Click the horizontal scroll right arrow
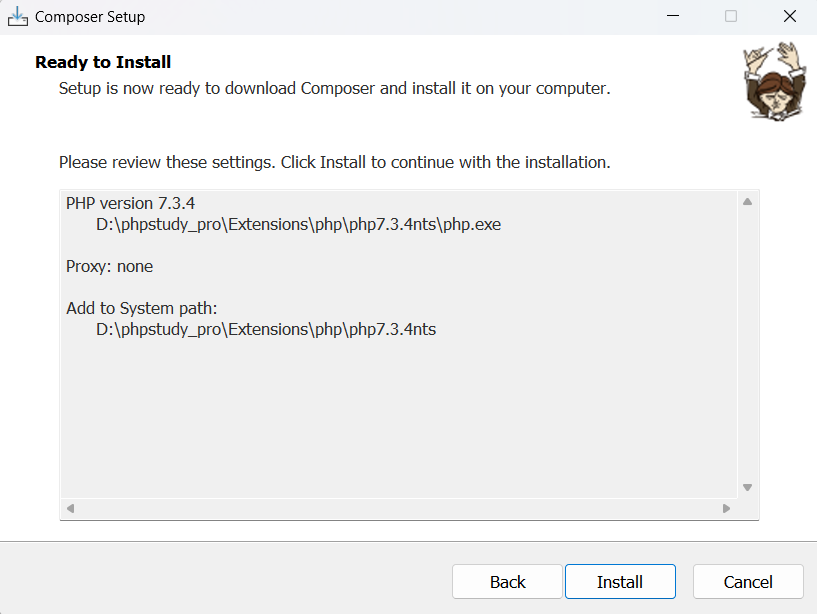Screen dimensions: 817x614 click(726, 508)
